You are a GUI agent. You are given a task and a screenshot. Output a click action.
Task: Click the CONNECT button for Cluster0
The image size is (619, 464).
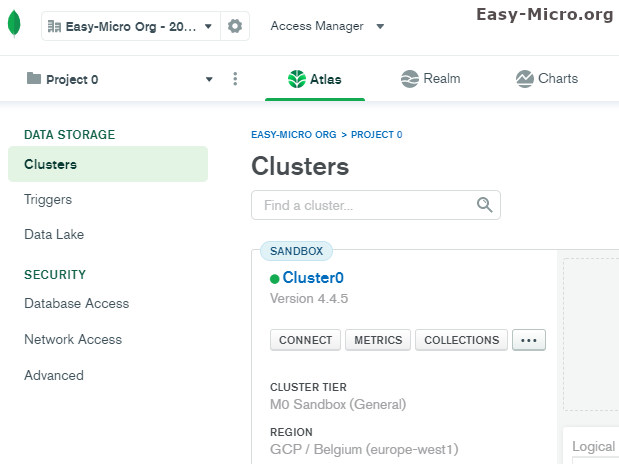point(305,340)
